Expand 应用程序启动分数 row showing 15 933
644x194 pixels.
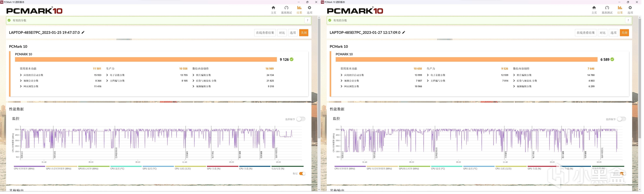point(21,75)
